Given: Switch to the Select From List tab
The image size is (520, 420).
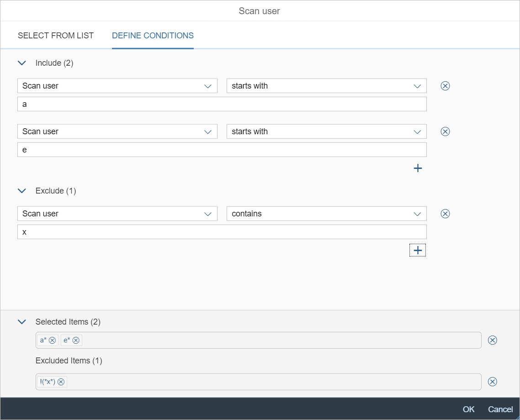Looking at the screenshot, I should 56,36.
